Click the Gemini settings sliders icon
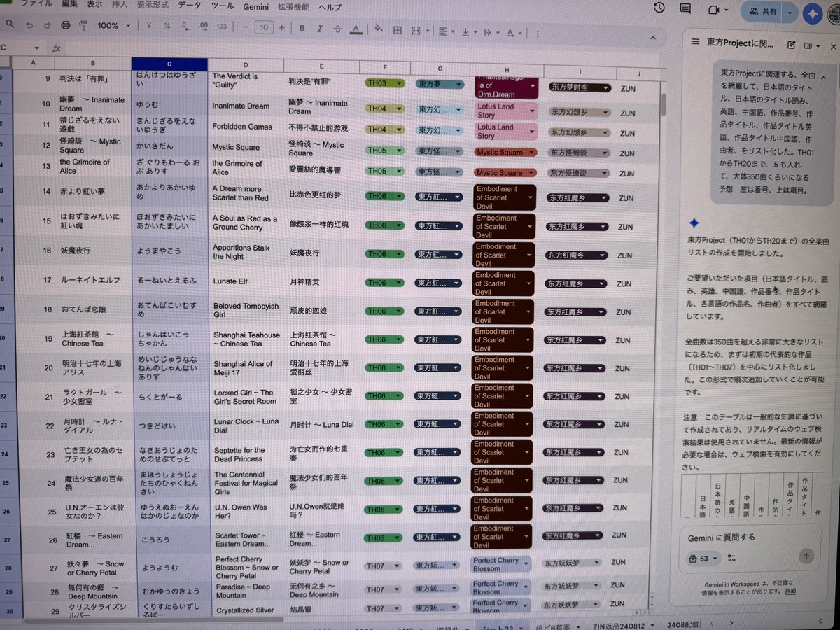840x630 pixels. click(x=731, y=558)
